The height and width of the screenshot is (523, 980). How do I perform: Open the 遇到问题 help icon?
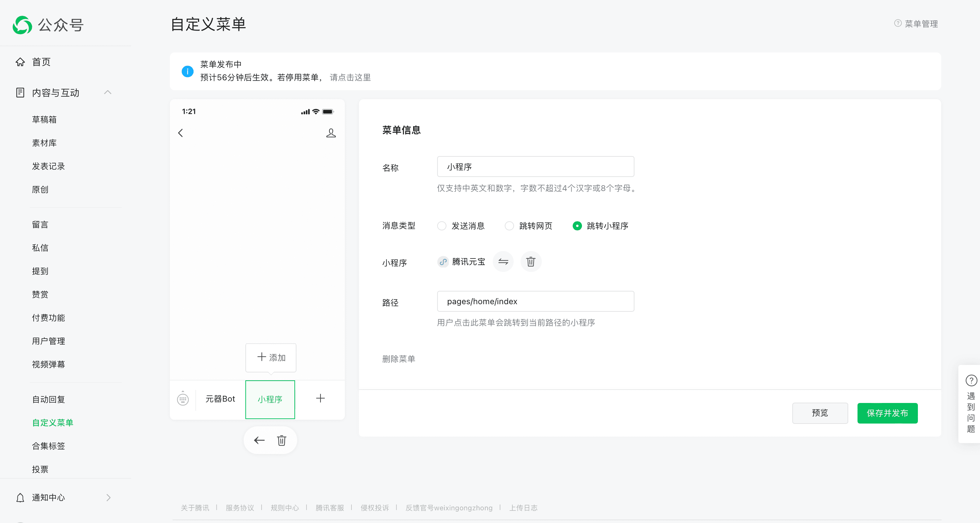coord(971,380)
